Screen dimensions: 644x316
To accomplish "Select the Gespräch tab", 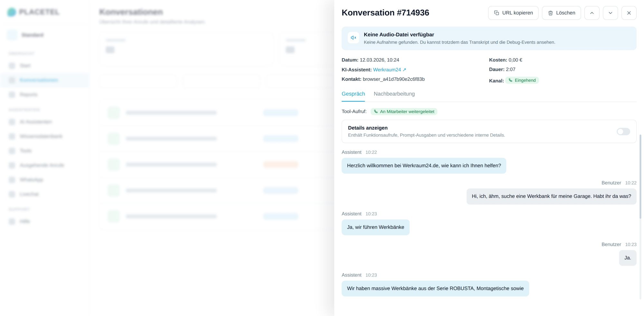I will point(353,94).
